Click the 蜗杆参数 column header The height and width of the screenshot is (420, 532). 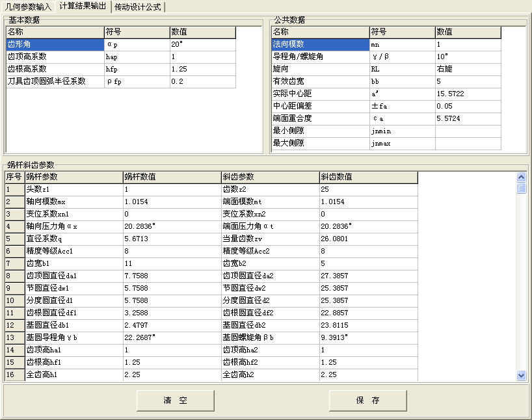(x=74, y=177)
